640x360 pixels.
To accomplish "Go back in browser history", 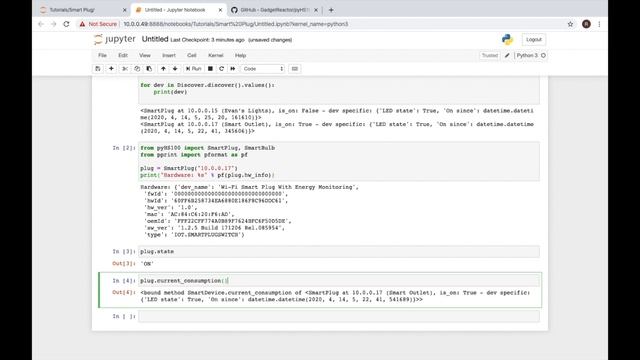I will [41, 24].
